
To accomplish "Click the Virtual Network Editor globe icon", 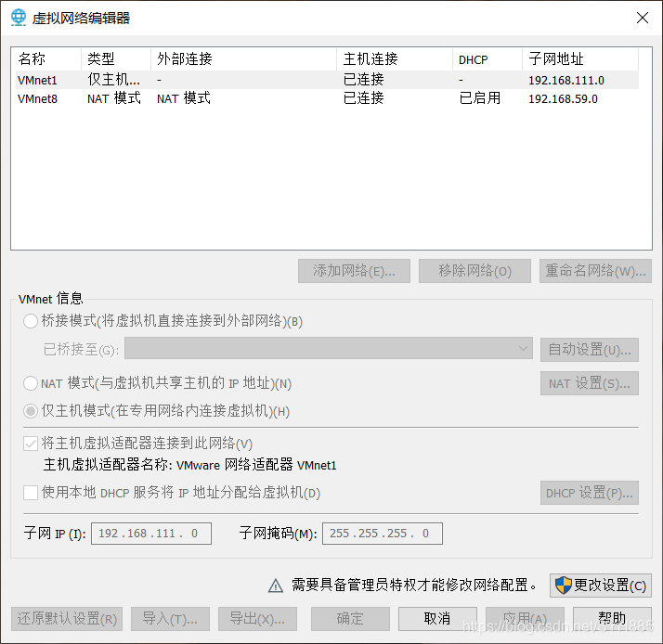I will click(x=19, y=18).
